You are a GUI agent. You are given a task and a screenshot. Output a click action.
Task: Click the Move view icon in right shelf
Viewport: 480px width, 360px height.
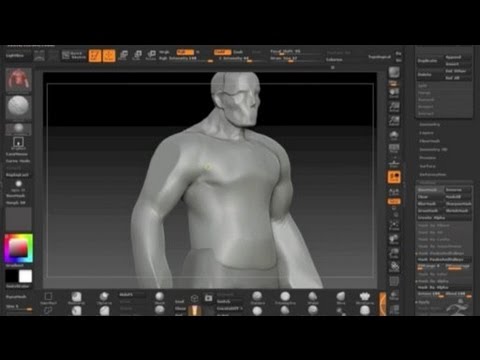(394, 239)
